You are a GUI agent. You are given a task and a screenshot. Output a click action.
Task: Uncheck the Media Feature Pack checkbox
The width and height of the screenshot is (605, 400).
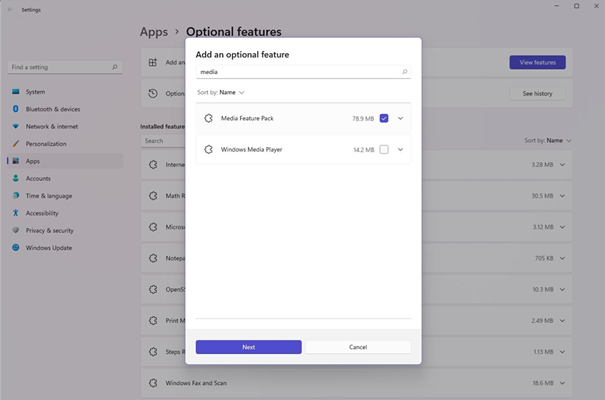[x=384, y=118]
